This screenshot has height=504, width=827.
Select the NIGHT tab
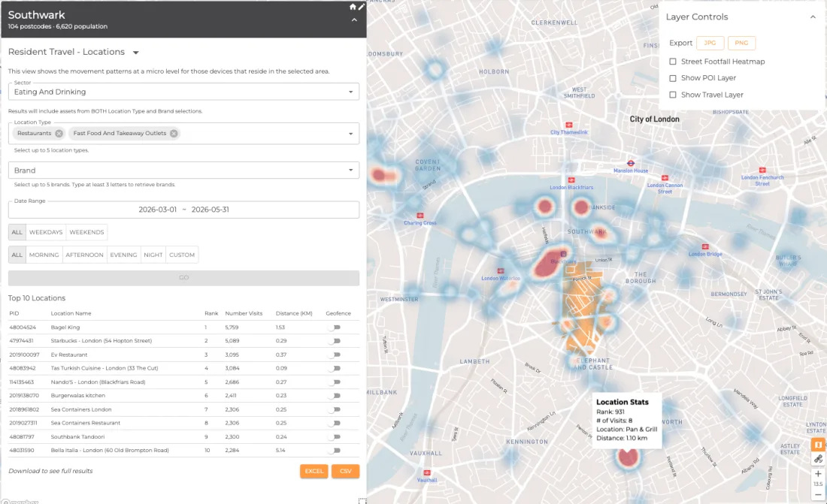tap(153, 255)
